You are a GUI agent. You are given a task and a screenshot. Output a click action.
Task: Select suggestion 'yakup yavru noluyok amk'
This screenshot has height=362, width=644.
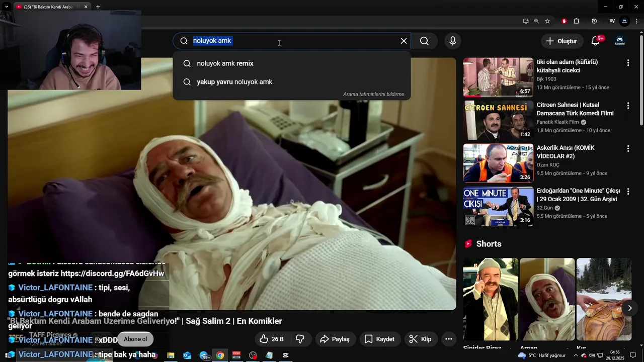pos(291,82)
